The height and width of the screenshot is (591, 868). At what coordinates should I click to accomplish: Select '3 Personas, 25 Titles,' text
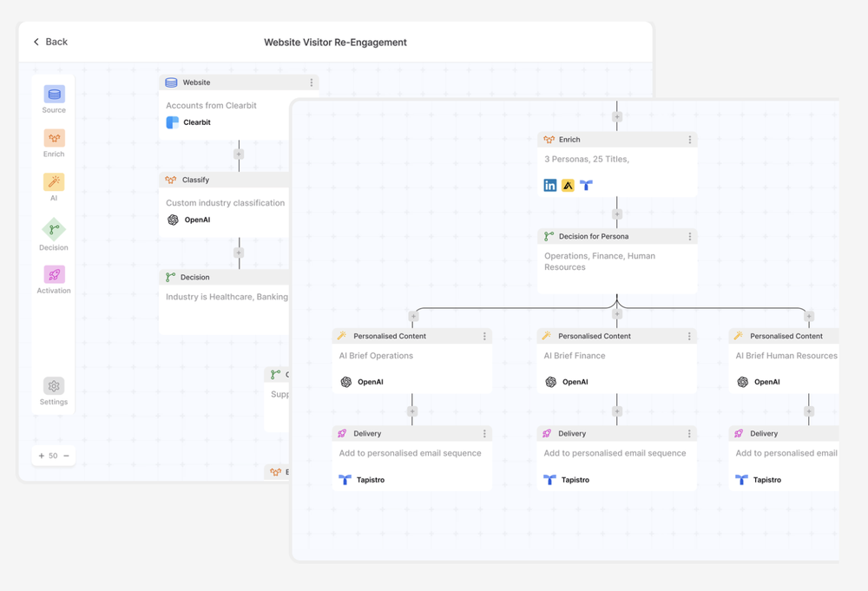(x=587, y=160)
